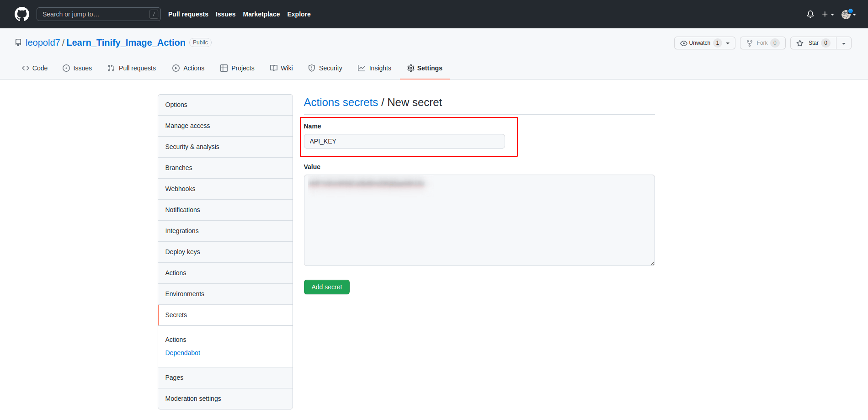
Task: Open the Security tab
Action: click(325, 68)
